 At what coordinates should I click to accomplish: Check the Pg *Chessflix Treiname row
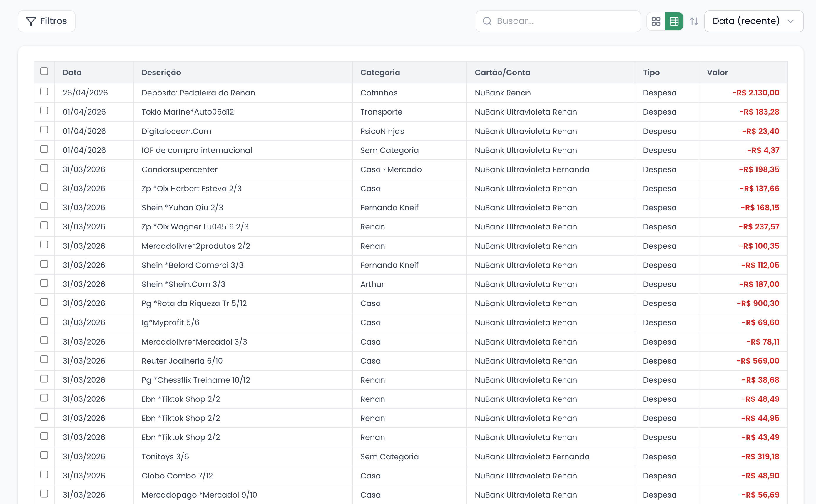tap(44, 379)
